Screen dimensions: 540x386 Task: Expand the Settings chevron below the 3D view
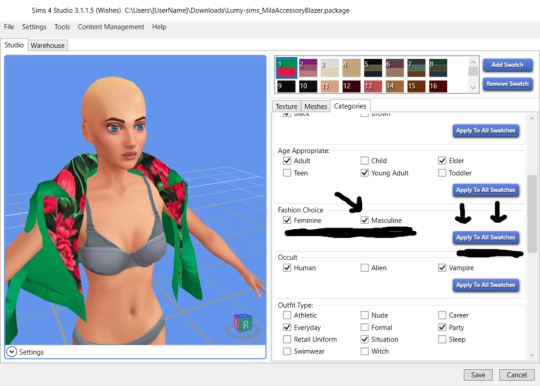point(11,352)
